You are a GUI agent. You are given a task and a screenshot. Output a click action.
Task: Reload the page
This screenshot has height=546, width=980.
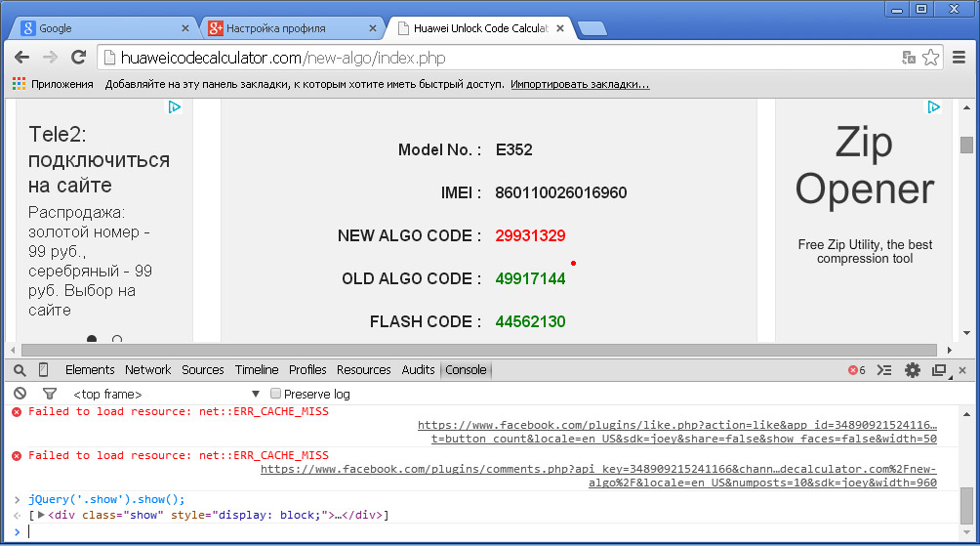coord(79,58)
